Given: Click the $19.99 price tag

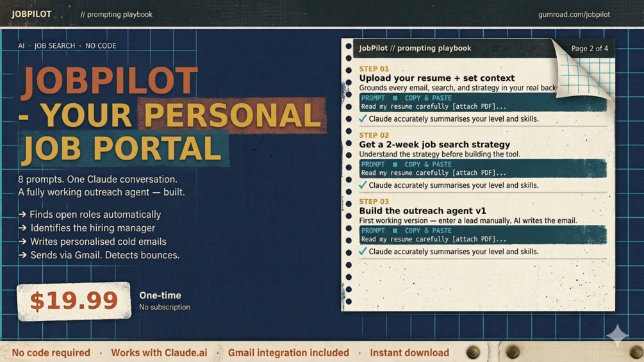Looking at the screenshot, I should (74, 301).
